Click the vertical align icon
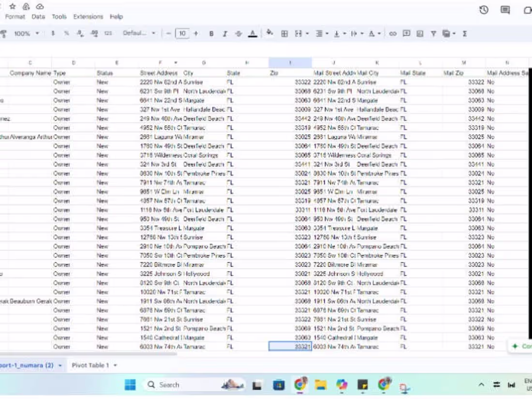 (337, 33)
